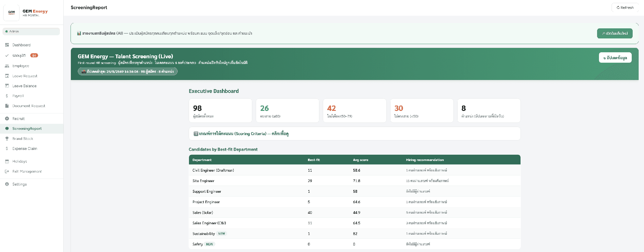Select the Project Engineer row
The image size is (644, 252).
(x=355, y=202)
